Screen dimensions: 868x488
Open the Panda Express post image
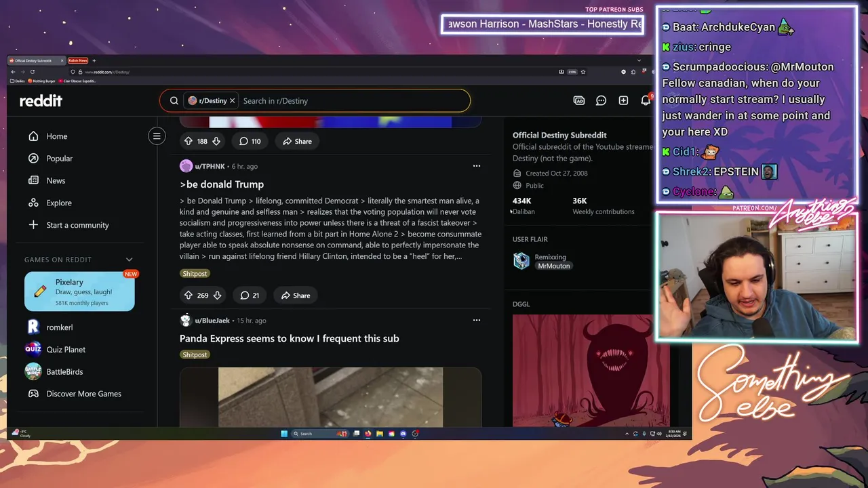[330, 397]
